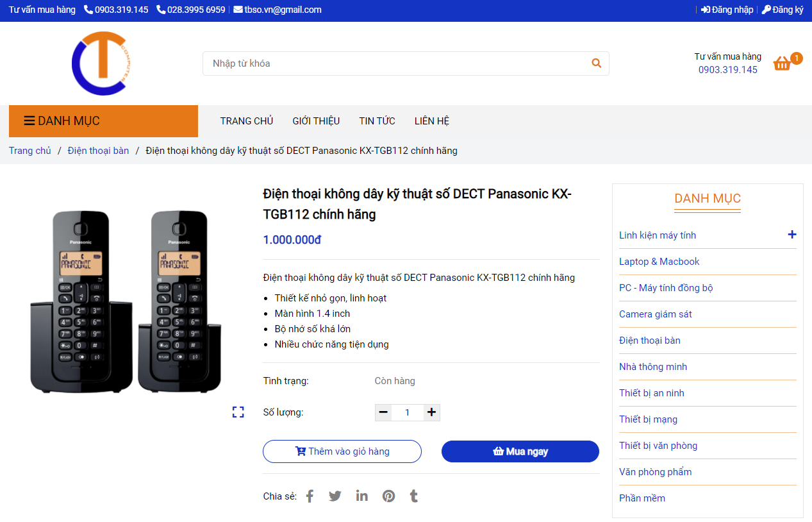
Task: Open Điện thoại bàn breadcrumb link
Action: (x=98, y=151)
